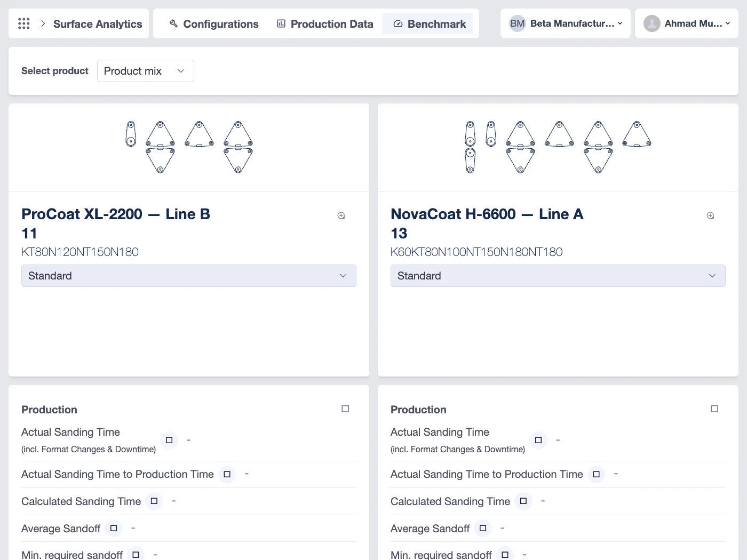Screen dimensions: 747x560
Task: Click the left Production panel's square icon
Action: (x=345, y=409)
